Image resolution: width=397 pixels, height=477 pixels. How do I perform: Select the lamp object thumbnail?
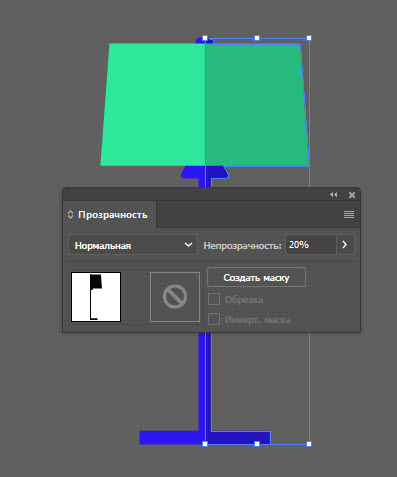(96, 297)
